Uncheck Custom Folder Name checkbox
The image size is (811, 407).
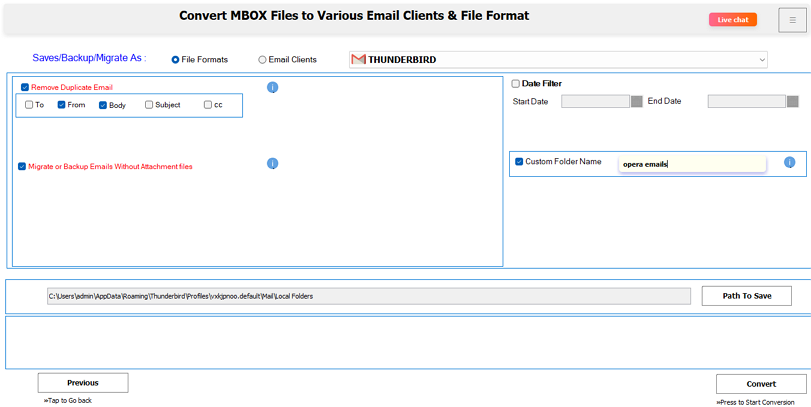click(519, 162)
